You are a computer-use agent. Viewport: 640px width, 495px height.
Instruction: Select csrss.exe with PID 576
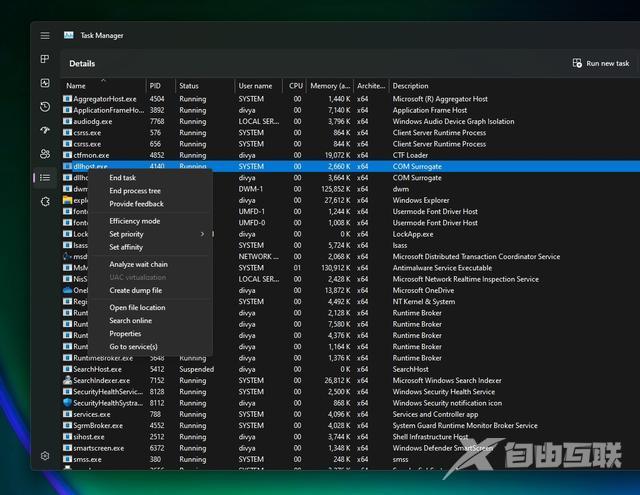pyautogui.click(x=87, y=133)
